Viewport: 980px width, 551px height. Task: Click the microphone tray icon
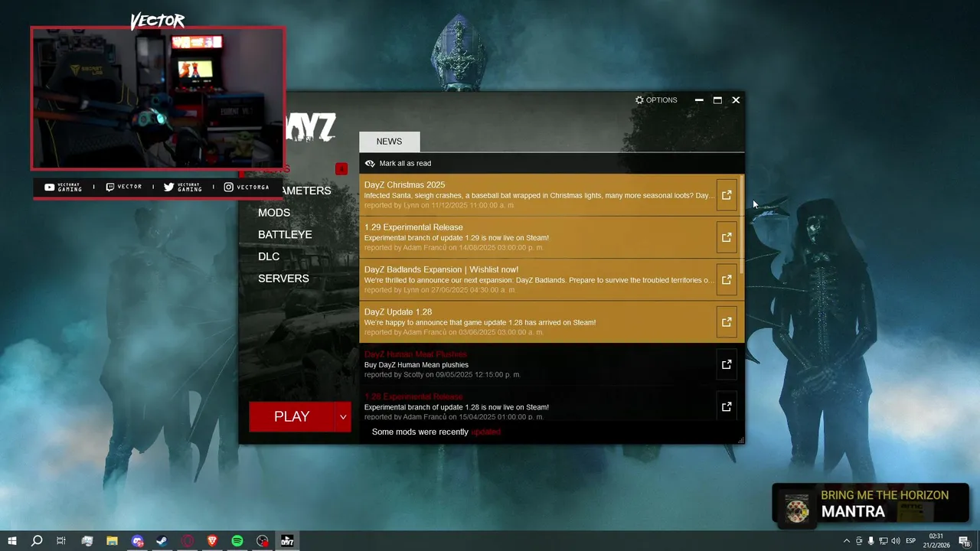coord(871,541)
